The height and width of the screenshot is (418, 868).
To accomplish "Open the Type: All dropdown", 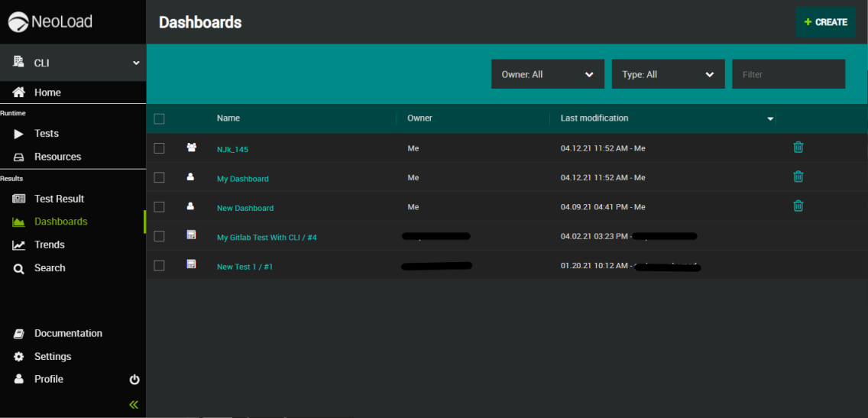I will pyautogui.click(x=668, y=74).
